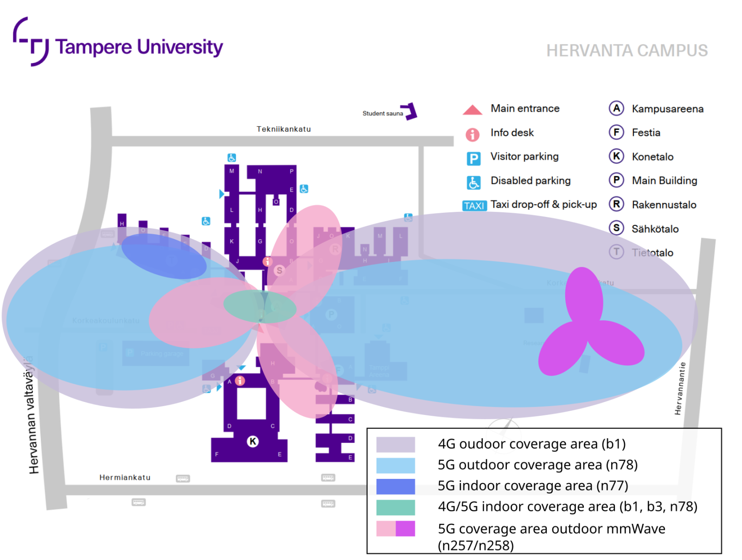The height and width of the screenshot is (560, 742).
Task: Expand the R Rakennustalo legend entry
Action: tap(616, 204)
